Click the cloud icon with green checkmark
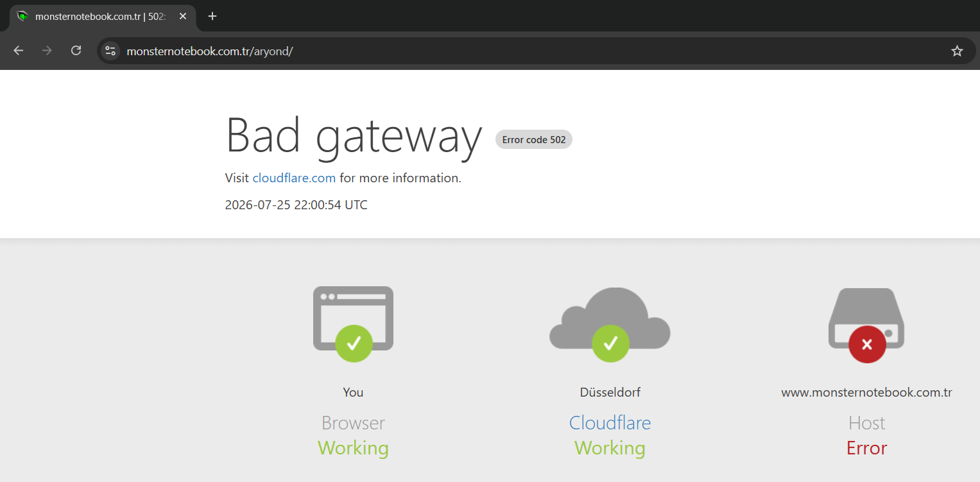 pos(610,324)
